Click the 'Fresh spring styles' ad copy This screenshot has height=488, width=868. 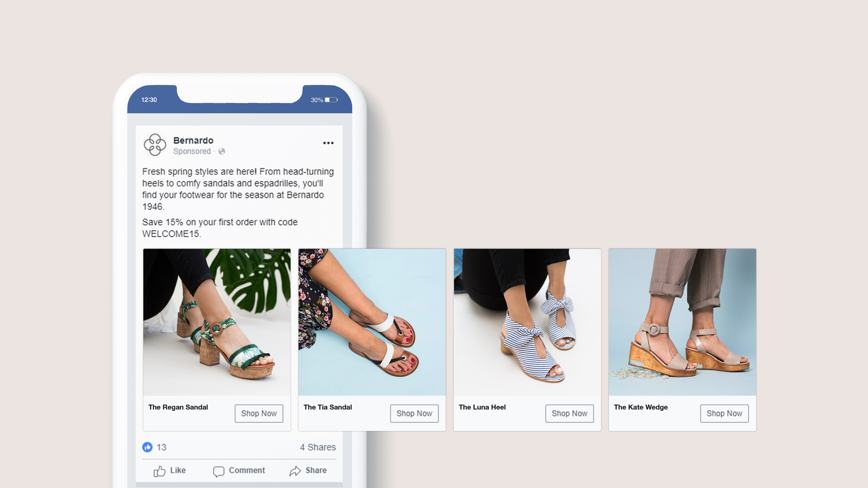(238, 189)
